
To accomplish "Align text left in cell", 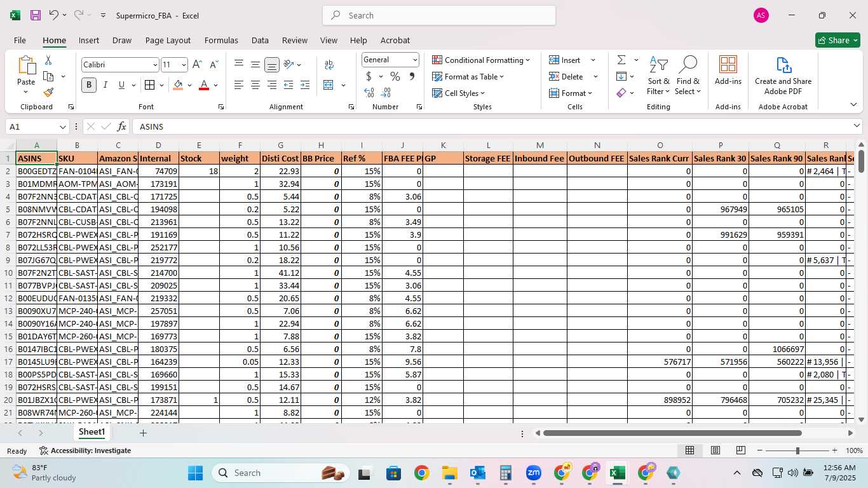I will coord(239,85).
